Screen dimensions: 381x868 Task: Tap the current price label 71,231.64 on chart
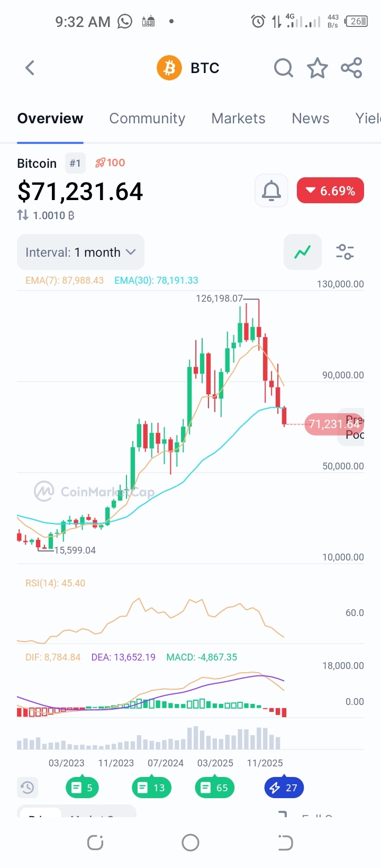(x=333, y=424)
